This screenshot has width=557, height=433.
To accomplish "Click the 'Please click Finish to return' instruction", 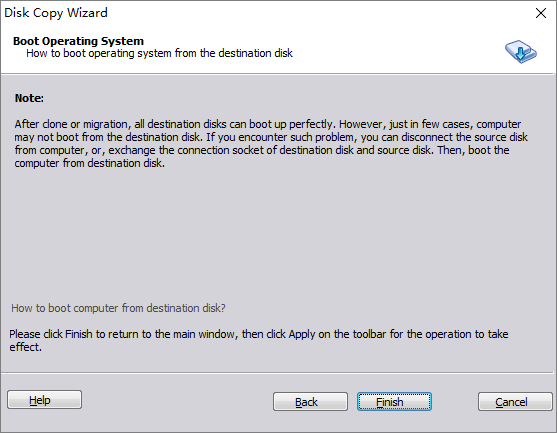I will click(x=259, y=334).
